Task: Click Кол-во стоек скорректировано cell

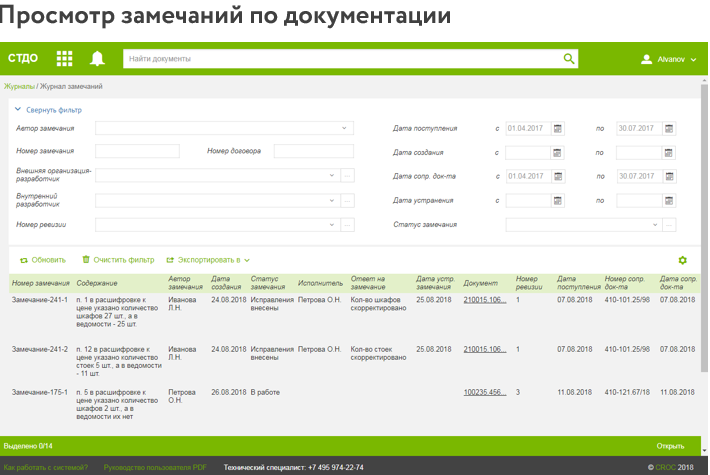Action: point(379,353)
